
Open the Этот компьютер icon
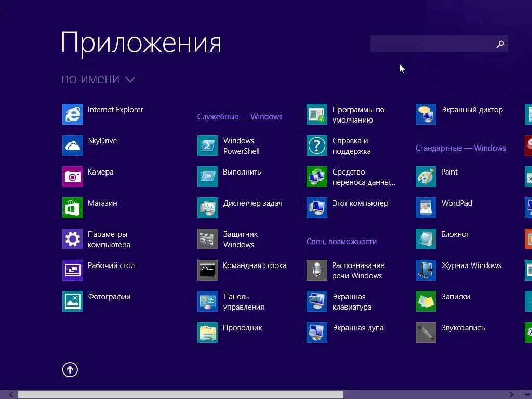[317, 208]
